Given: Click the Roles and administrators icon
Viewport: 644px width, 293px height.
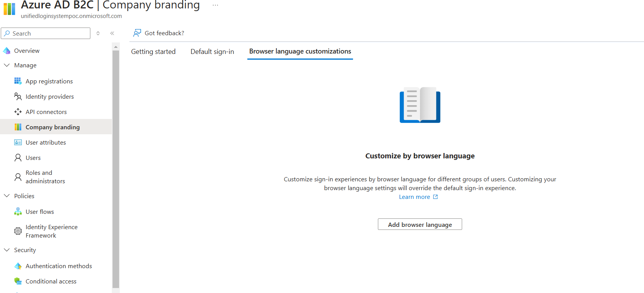Looking at the screenshot, I should [18, 177].
